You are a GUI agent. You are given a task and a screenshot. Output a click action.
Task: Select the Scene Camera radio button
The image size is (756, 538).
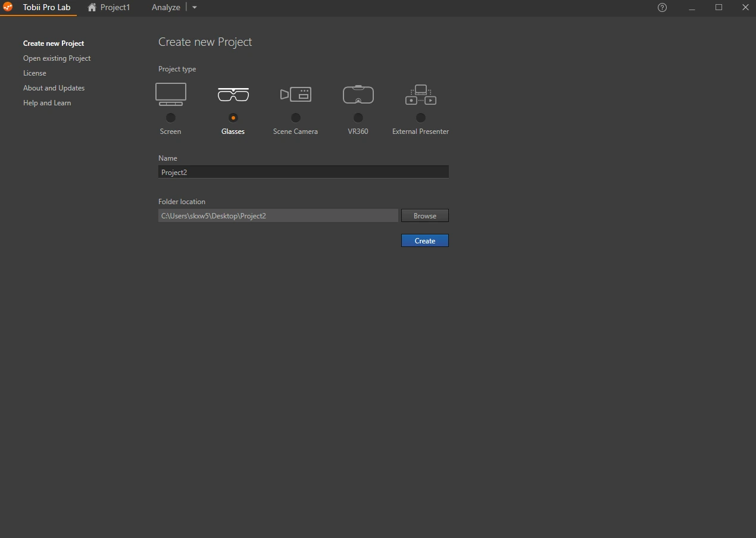tap(296, 118)
